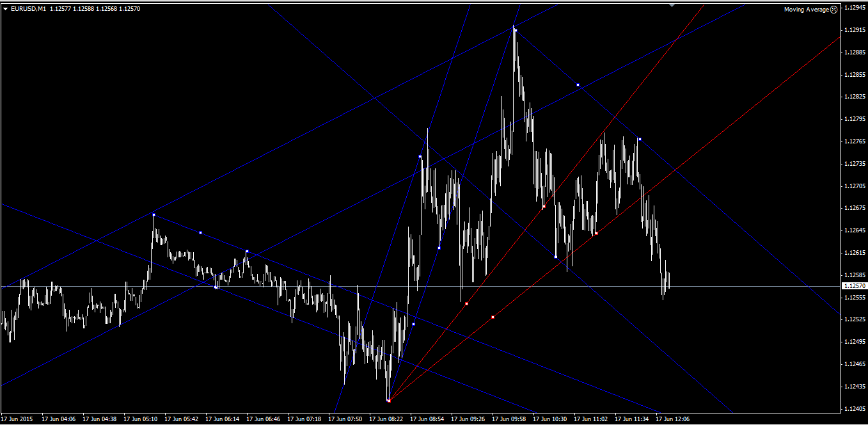Screen dimensions: 868x425
Task: Click the EURUSD,M1 symbol label
Action: (x=28, y=8)
